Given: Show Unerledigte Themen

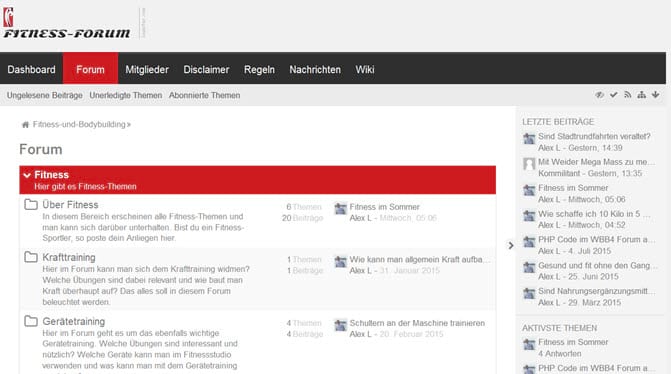Looking at the screenshot, I should pyautogui.click(x=126, y=95).
